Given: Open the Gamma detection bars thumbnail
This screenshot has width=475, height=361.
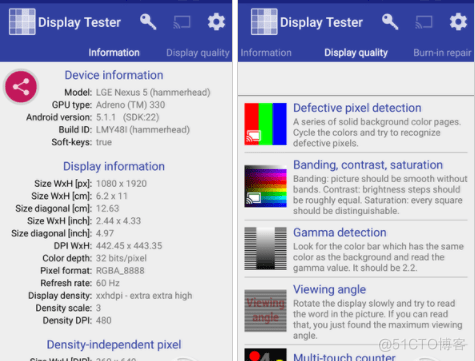Looking at the screenshot, I should 265,248.
